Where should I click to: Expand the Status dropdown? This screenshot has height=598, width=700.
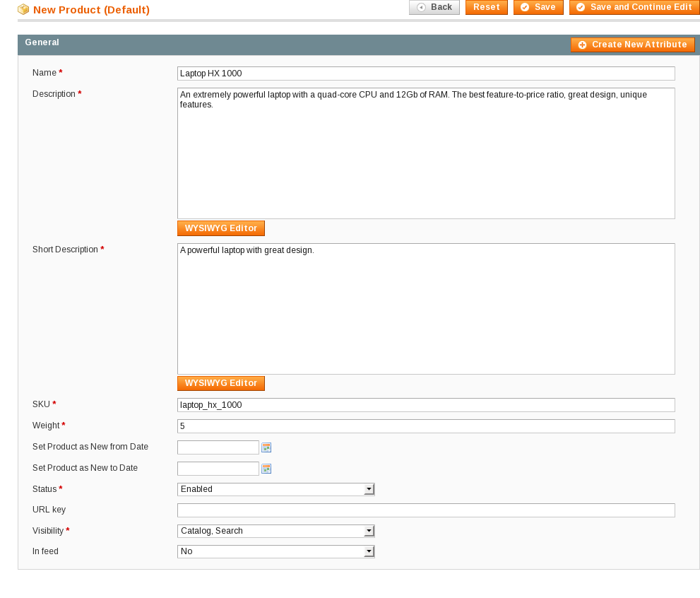276,489
